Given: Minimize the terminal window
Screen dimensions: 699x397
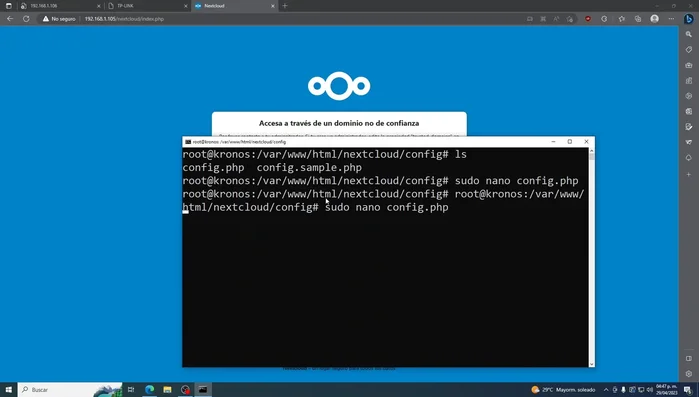Looking at the screenshot, I should pos(553,142).
